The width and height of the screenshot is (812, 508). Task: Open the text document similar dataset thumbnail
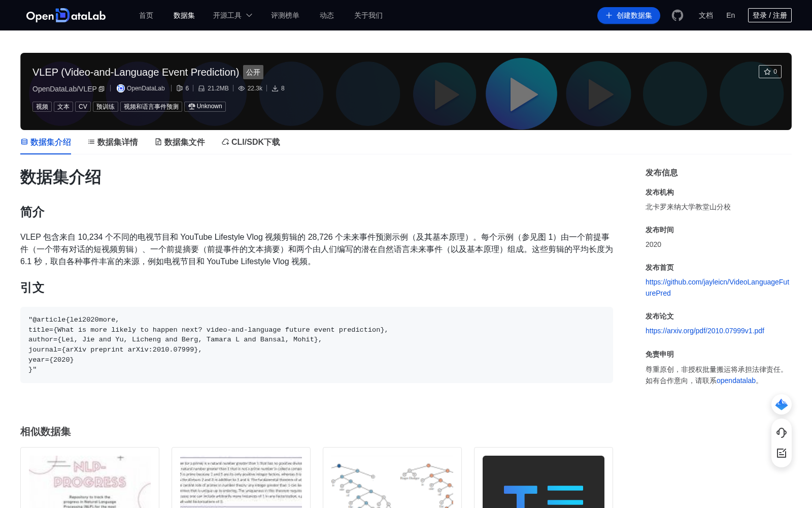point(241,481)
